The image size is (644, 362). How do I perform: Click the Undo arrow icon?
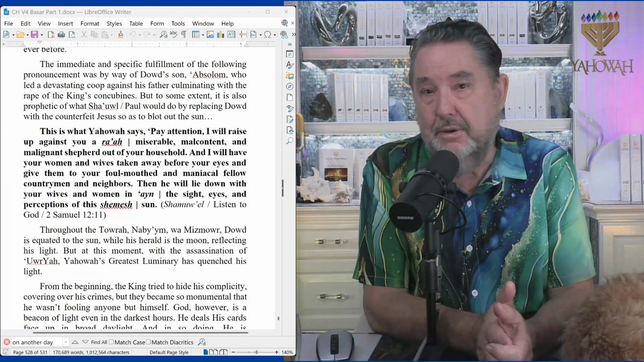point(132,35)
